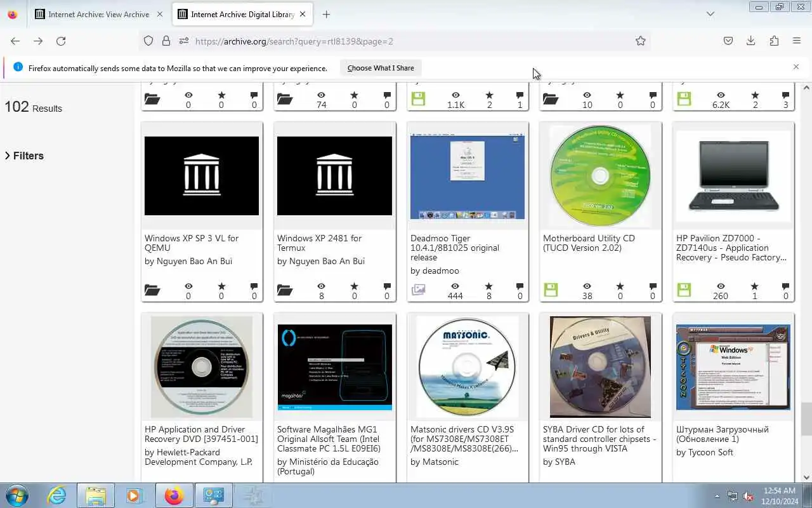The height and width of the screenshot is (508, 812).
Task: Open Deadmoo Tiger 10.4.1 item title
Action: [x=455, y=248]
